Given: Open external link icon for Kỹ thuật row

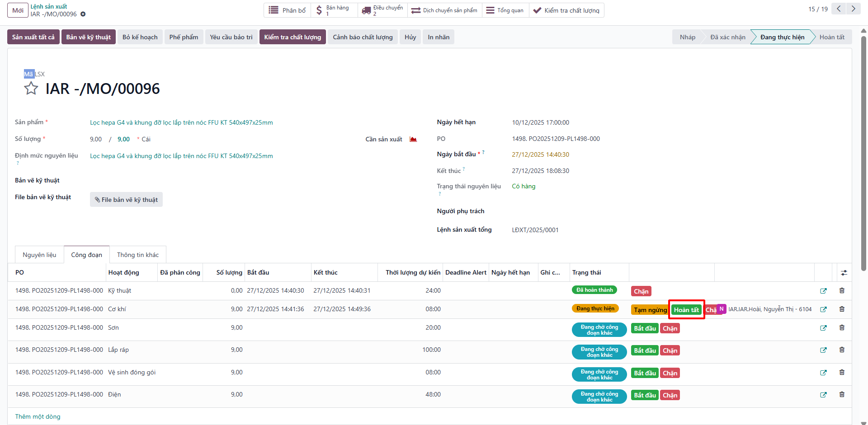Looking at the screenshot, I should pos(823,291).
